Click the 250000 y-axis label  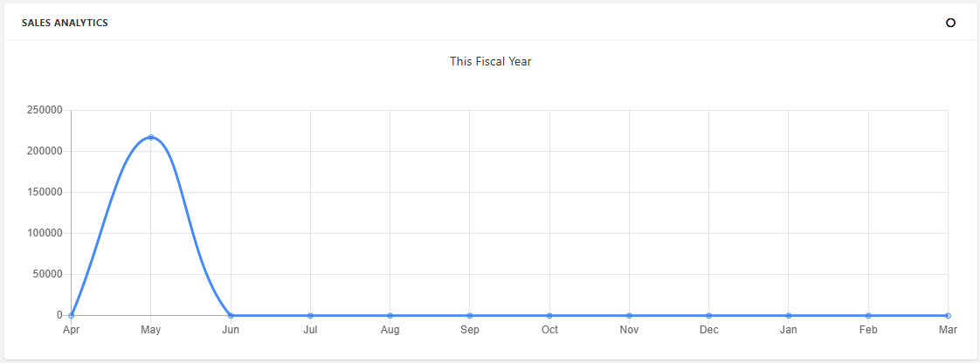click(45, 110)
